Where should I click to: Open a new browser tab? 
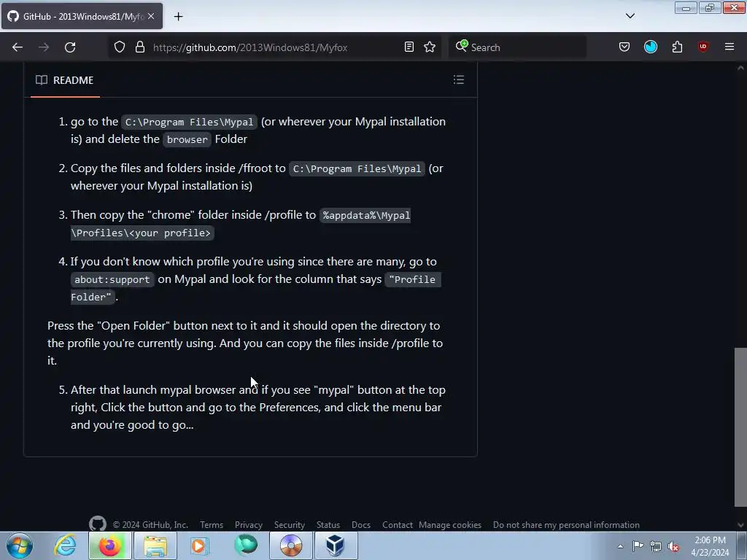coord(178,17)
